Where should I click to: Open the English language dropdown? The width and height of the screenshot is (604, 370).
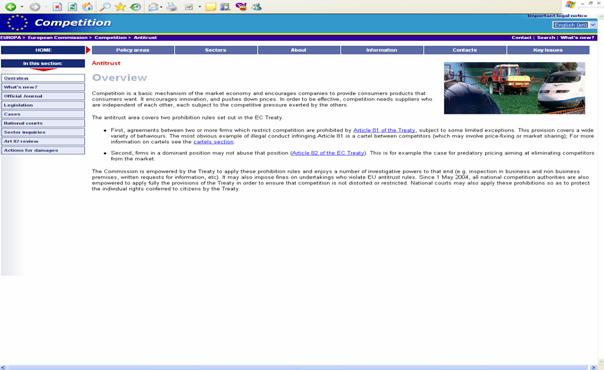pyautogui.click(x=574, y=25)
